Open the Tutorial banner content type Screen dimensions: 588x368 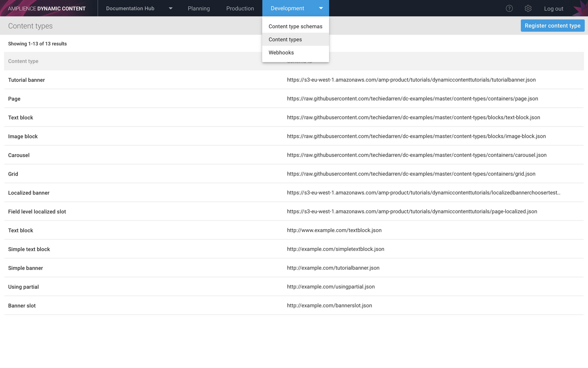27,80
